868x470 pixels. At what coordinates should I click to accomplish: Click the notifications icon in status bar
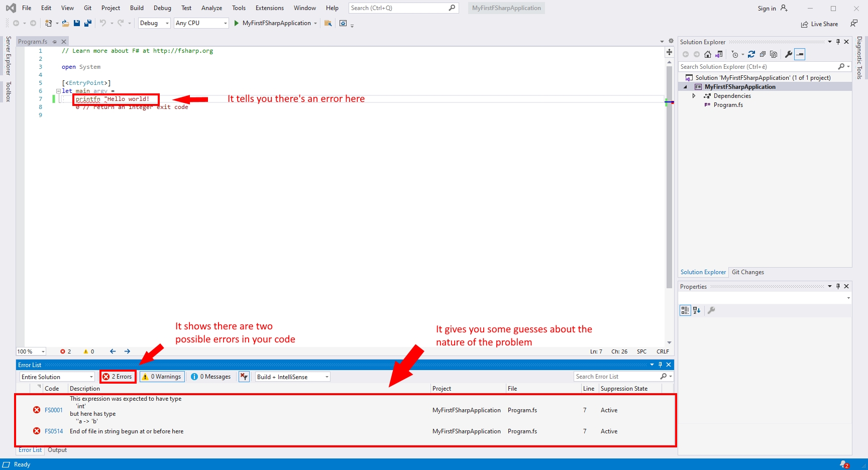844,464
